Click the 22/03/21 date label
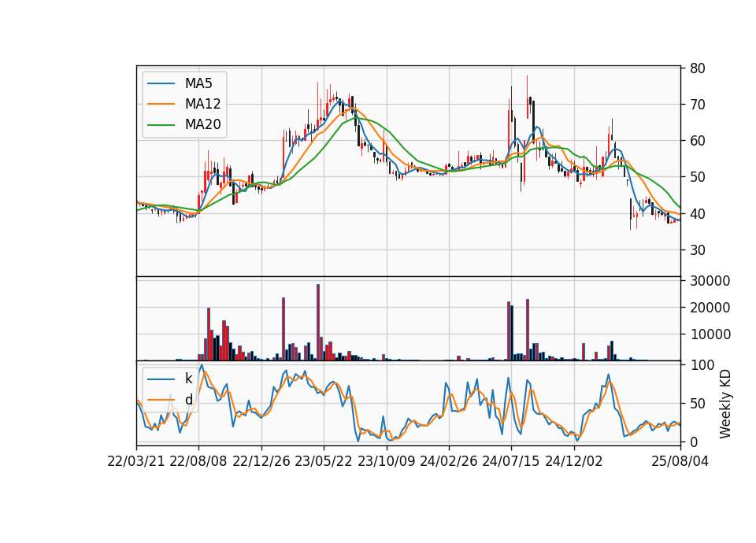 136,461
